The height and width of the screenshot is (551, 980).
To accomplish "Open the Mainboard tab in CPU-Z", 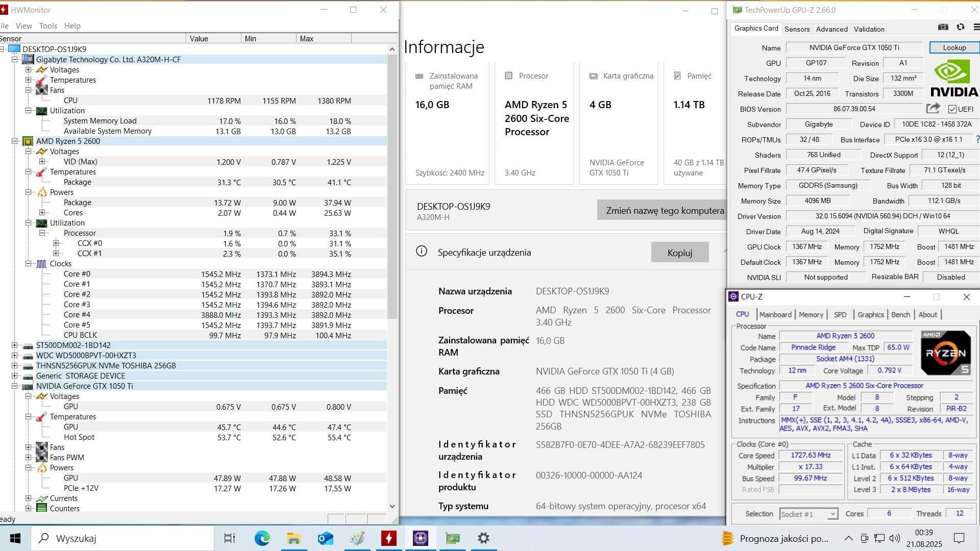I will point(775,314).
